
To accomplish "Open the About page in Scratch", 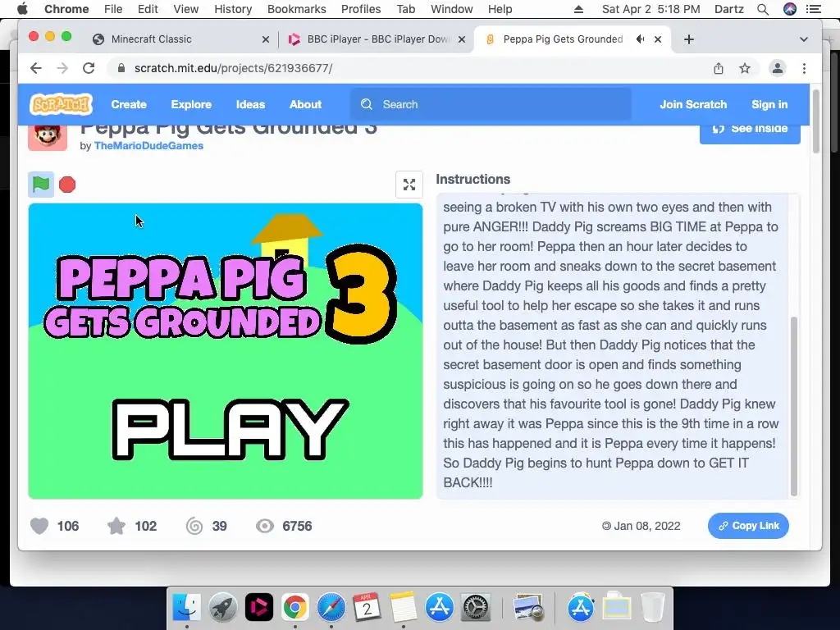I will (305, 104).
